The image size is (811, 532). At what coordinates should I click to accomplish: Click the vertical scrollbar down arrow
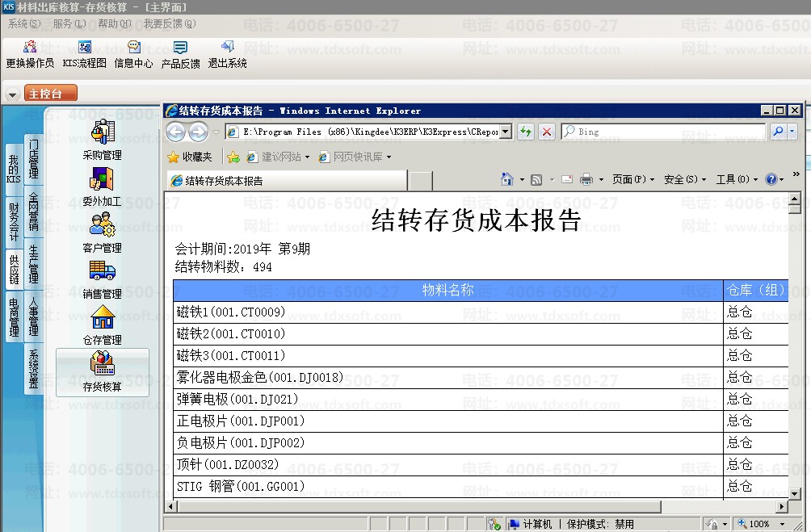coord(794,493)
